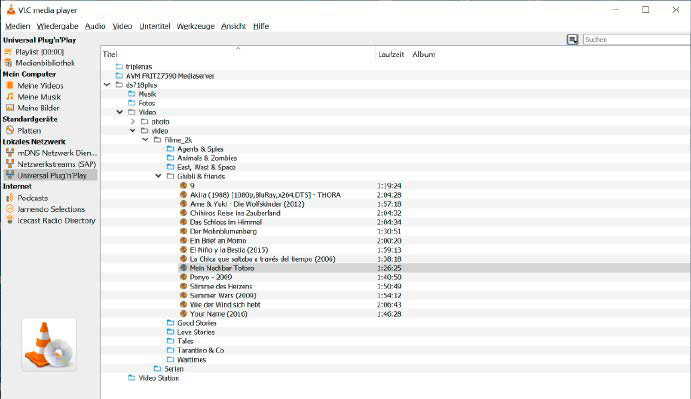This screenshot has width=691, height=399.
Task: Open the Werkzeuge menu
Action: click(196, 26)
